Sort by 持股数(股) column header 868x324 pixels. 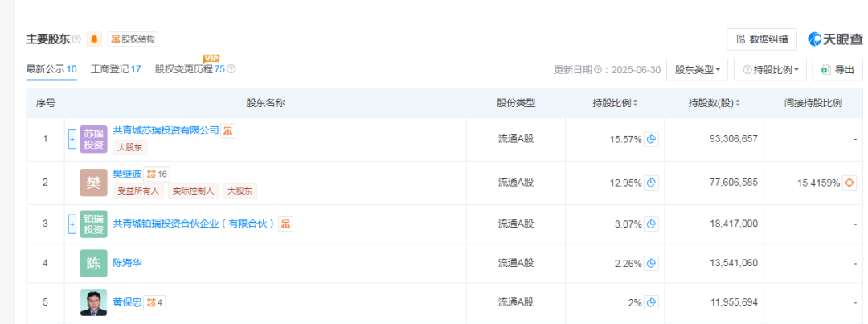tap(714, 103)
